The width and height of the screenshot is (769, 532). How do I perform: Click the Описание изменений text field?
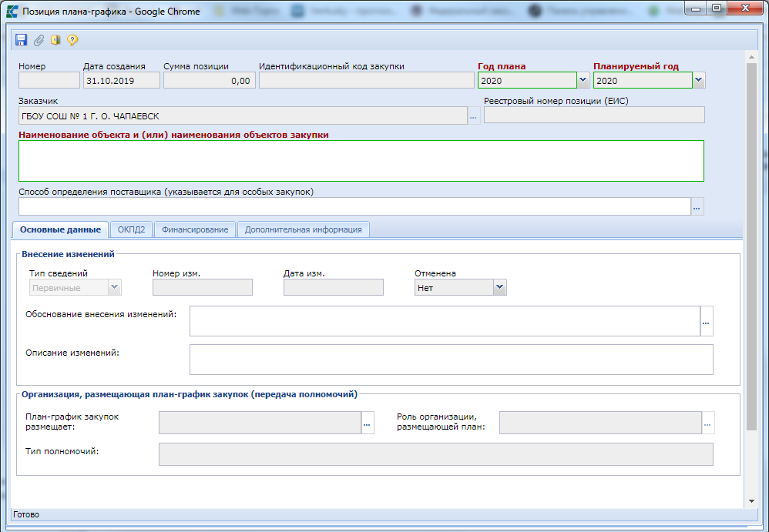click(451, 359)
